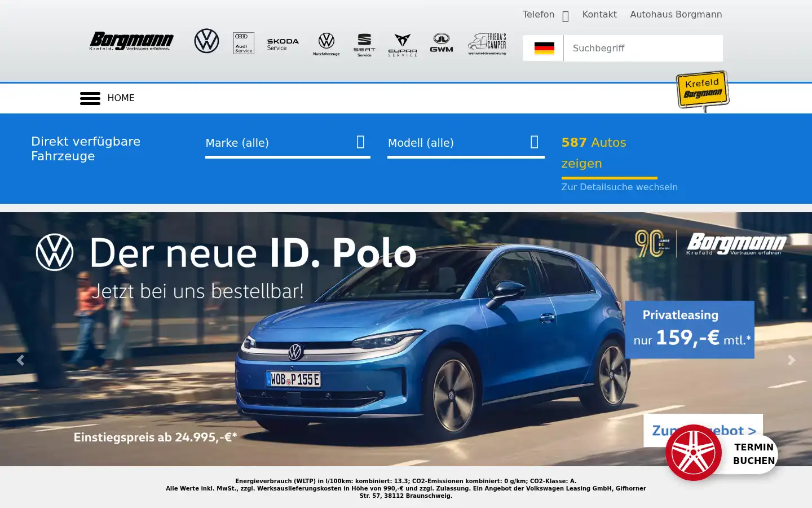
Task: Click 'Jetzt bei uns bestellbar!' text
Action: 198,291
